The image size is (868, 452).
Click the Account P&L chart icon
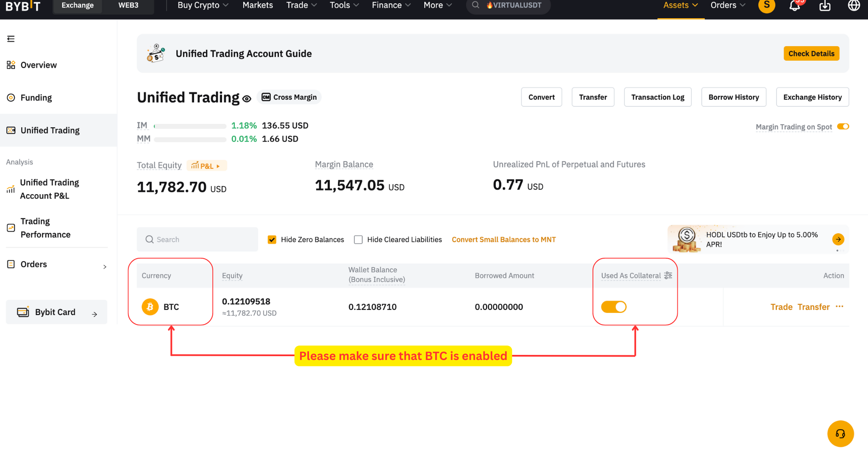[11, 189]
